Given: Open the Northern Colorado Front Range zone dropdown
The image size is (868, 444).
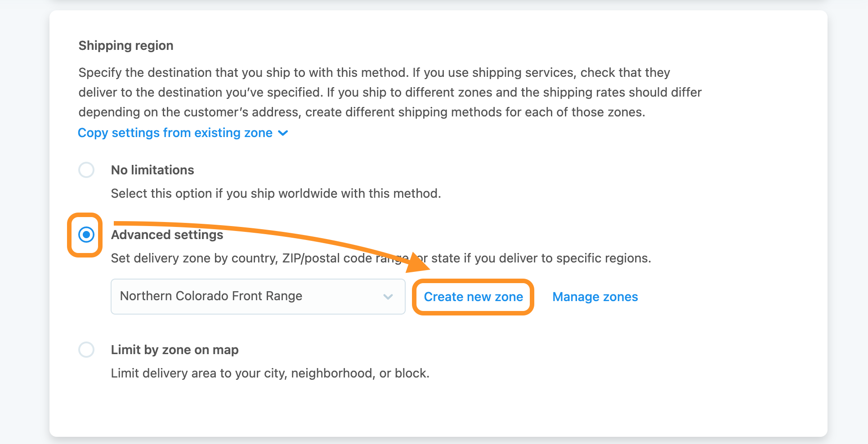Looking at the screenshot, I should (258, 297).
